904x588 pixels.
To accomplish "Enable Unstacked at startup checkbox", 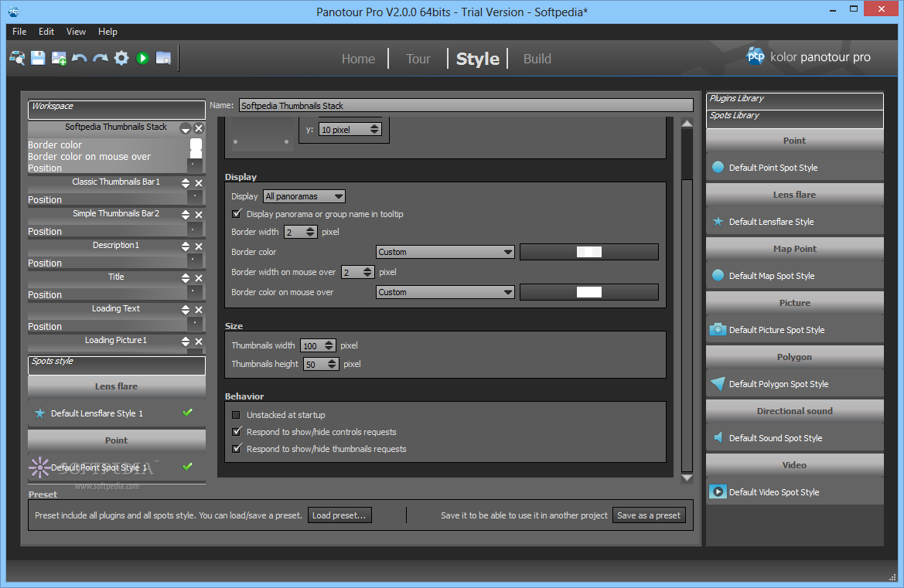I will pyautogui.click(x=236, y=415).
